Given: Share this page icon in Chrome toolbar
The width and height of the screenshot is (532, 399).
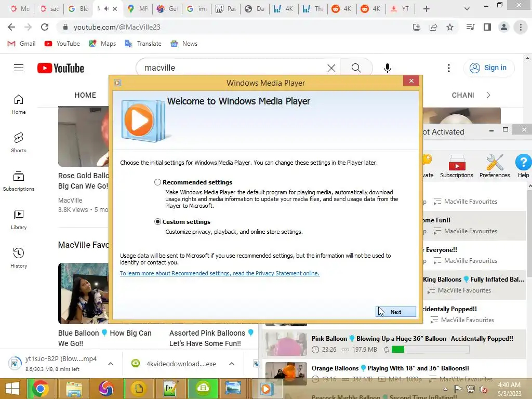Looking at the screenshot, I should pos(433,27).
